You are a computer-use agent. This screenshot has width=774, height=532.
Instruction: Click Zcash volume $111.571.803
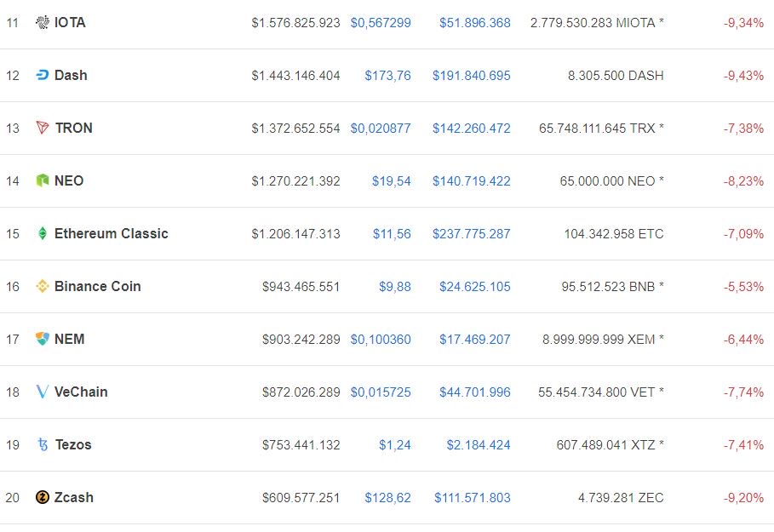[x=473, y=499]
